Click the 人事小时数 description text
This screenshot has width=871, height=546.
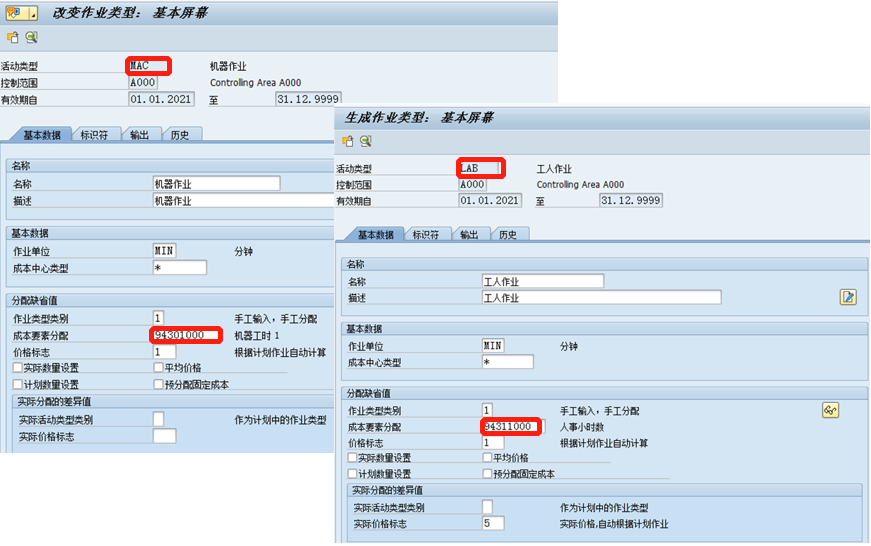pyautogui.click(x=582, y=427)
